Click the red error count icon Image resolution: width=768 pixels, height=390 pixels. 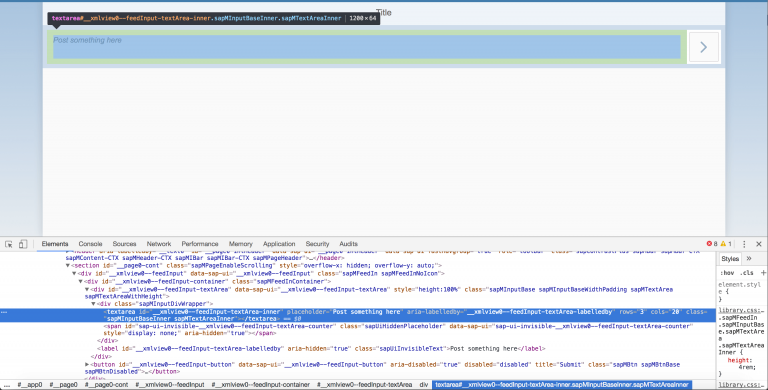[x=709, y=244]
